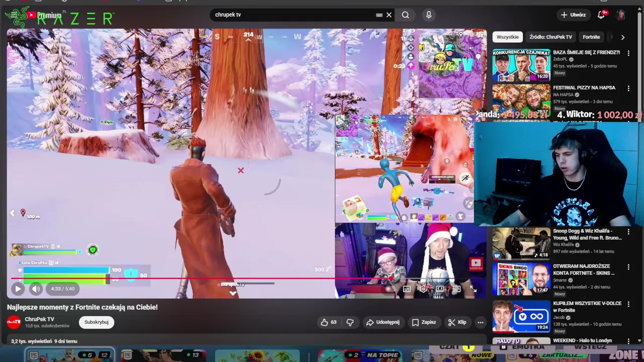Screen dimensions: 644x362
Task: Open the ChruPek TV channel name link
Action: (39, 319)
